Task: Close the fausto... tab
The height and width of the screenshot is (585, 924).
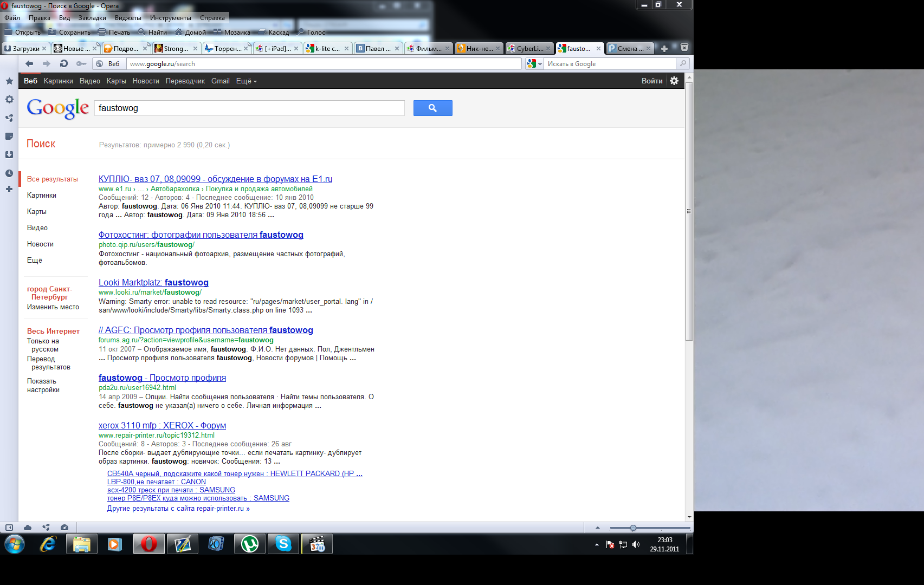Action: (x=598, y=49)
